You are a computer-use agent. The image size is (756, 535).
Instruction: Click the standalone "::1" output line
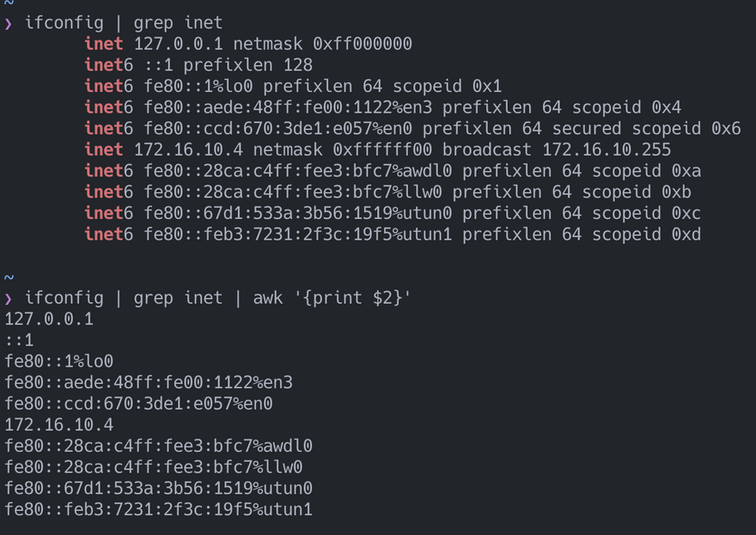pos(20,340)
